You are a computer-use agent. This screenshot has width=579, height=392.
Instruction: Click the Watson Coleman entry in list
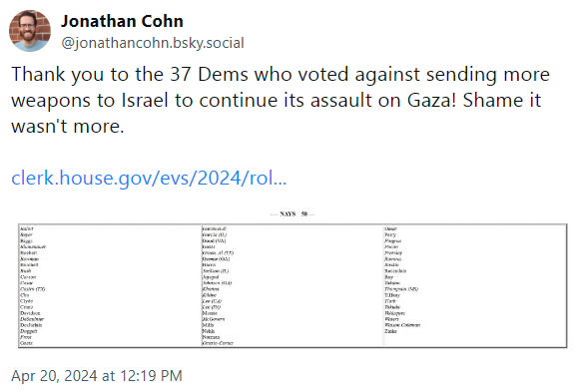(x=402, y=325)
